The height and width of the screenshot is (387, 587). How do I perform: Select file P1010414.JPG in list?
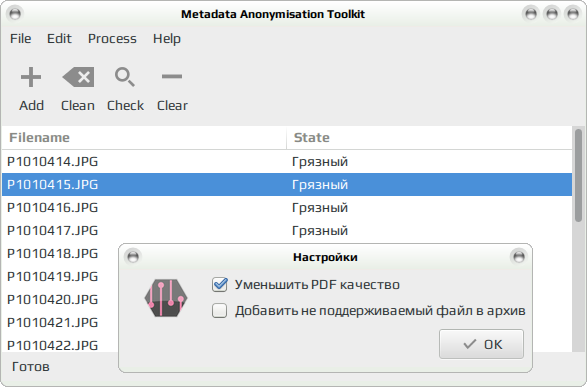(287, 162)
